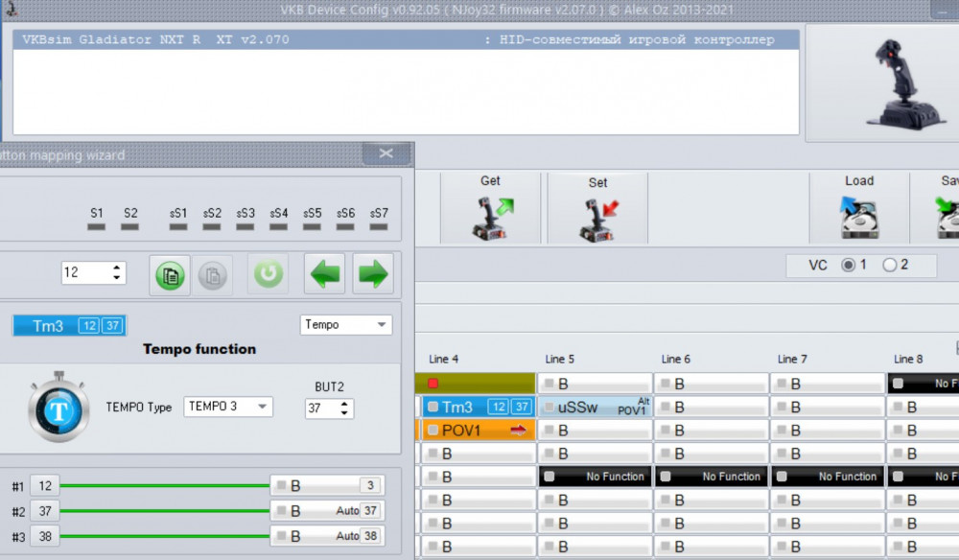Close the button mapping wizard
The height and width of the screenshot is (560, 959).
[x=386, y=153]
